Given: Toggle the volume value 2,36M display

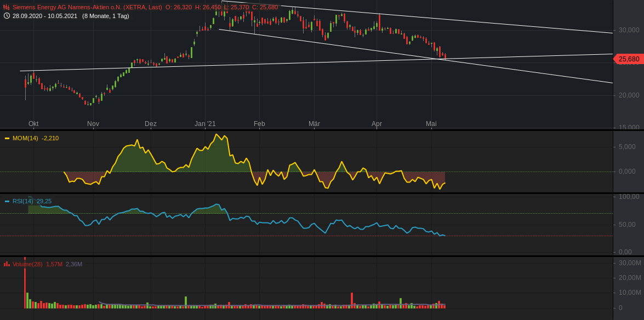Looking at the screenshot, I should pyautogui.click(x=73, y=264).
